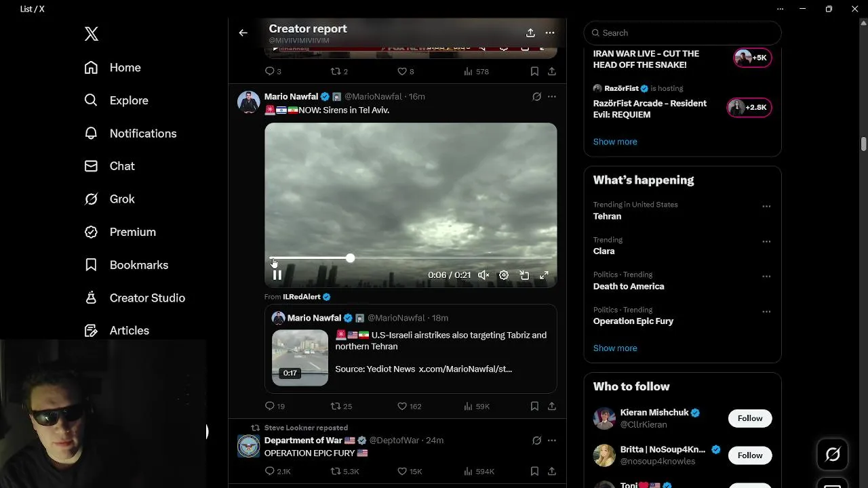Open more options for the Tehran trend

766,206
